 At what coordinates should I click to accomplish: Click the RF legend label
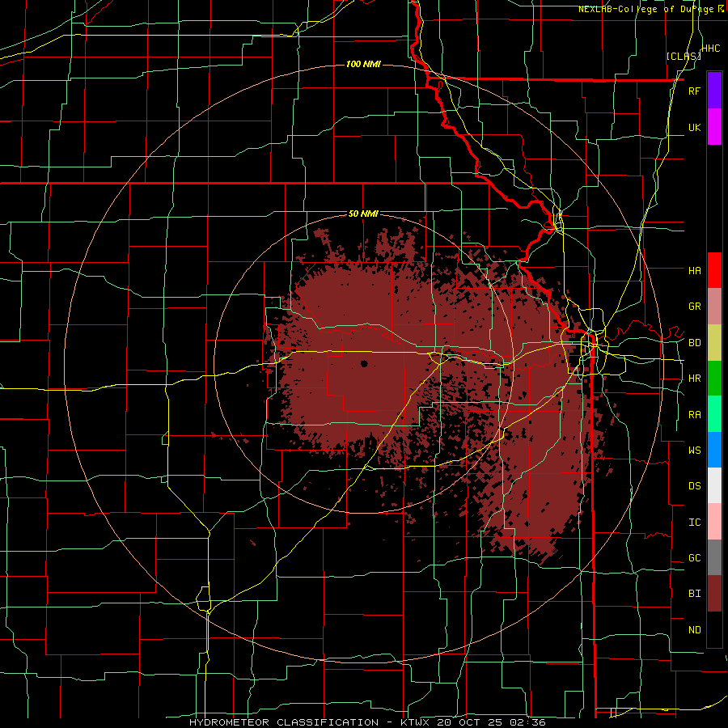[x=694, y=91]
